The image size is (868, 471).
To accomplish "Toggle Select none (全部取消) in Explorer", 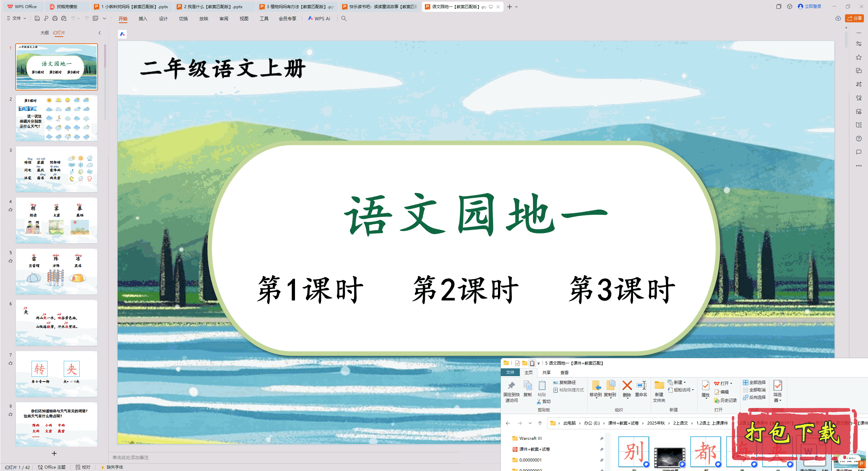I will tap(754, 390).
